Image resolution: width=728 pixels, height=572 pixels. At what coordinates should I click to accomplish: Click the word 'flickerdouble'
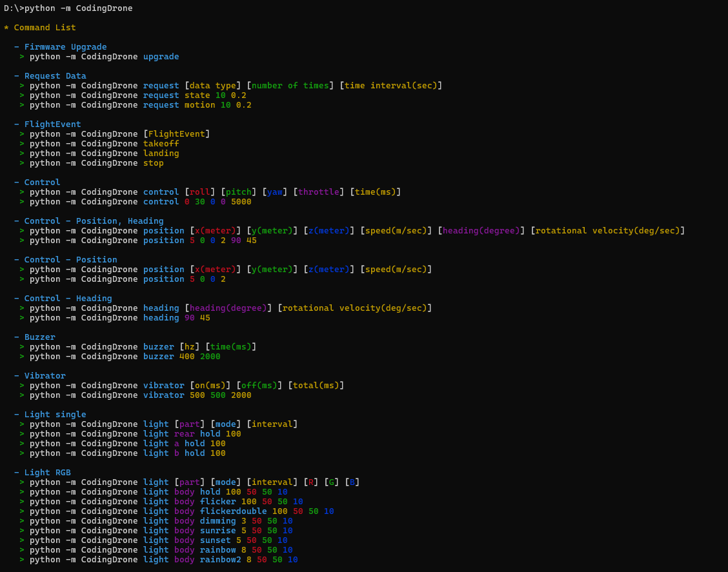[234, 511]
